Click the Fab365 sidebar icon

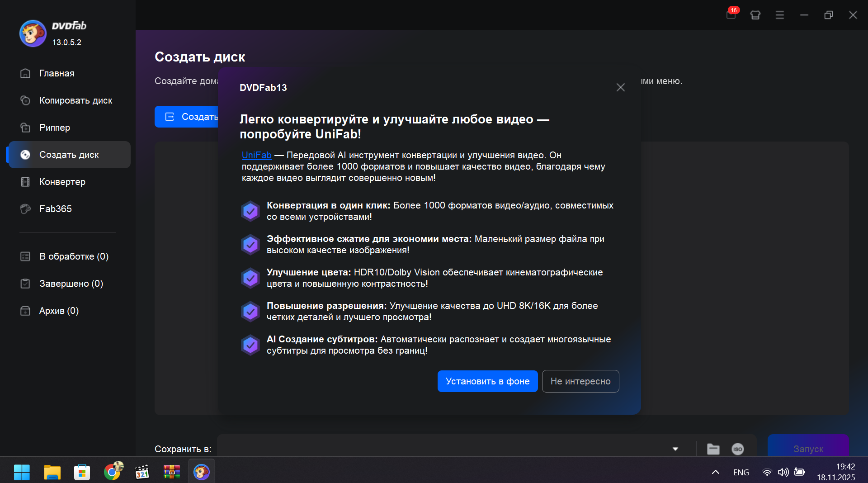coord(25,209)
